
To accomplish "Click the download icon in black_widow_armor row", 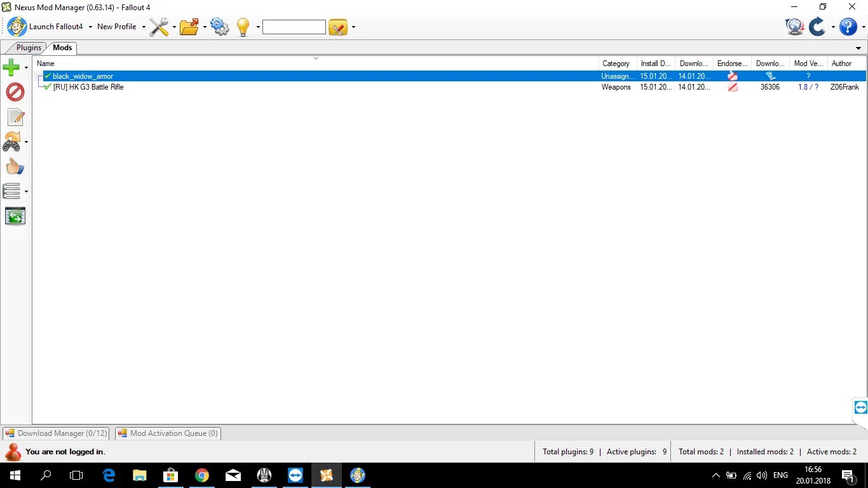I will 770,76.
